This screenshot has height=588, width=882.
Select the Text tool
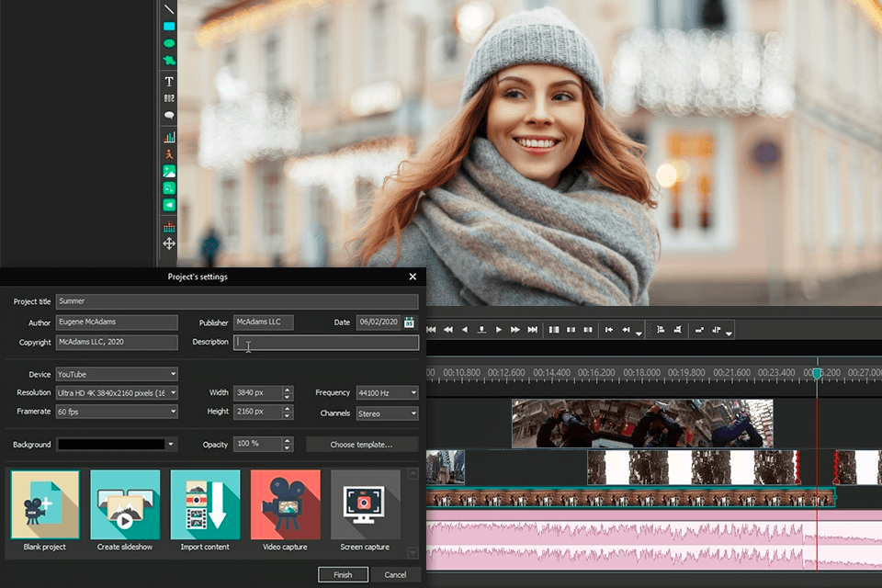click(169, 82)
